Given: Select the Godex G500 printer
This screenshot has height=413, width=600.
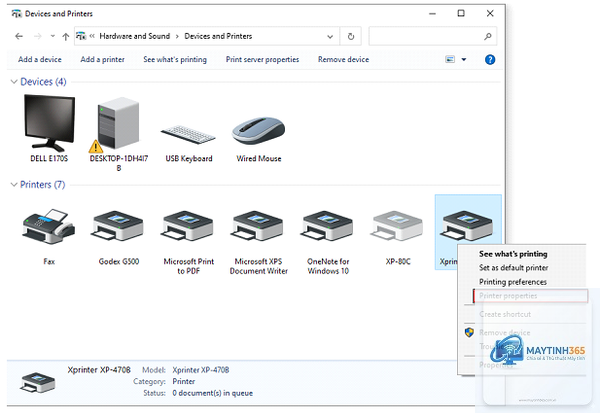Looking at the screenshot, I should point(118,227).
